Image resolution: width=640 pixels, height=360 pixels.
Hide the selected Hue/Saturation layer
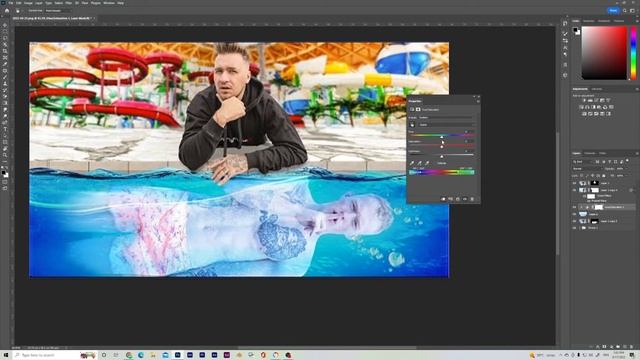tap(575, 207)
